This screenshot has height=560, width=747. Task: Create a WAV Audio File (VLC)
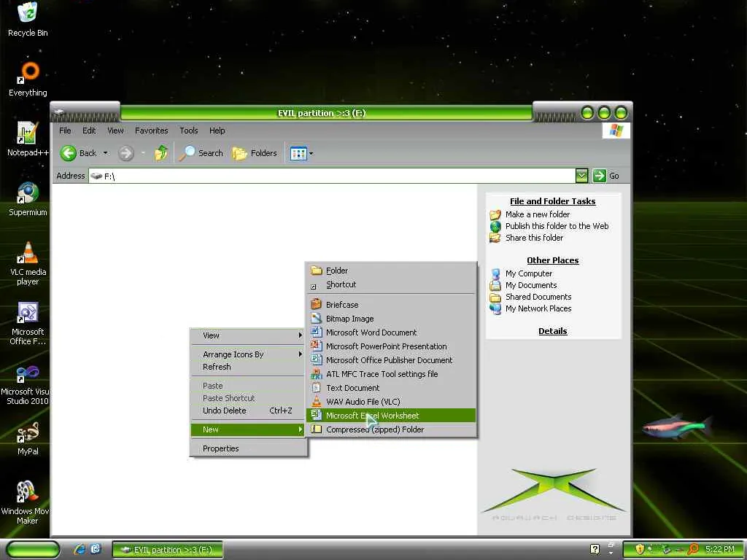(391, 402)
